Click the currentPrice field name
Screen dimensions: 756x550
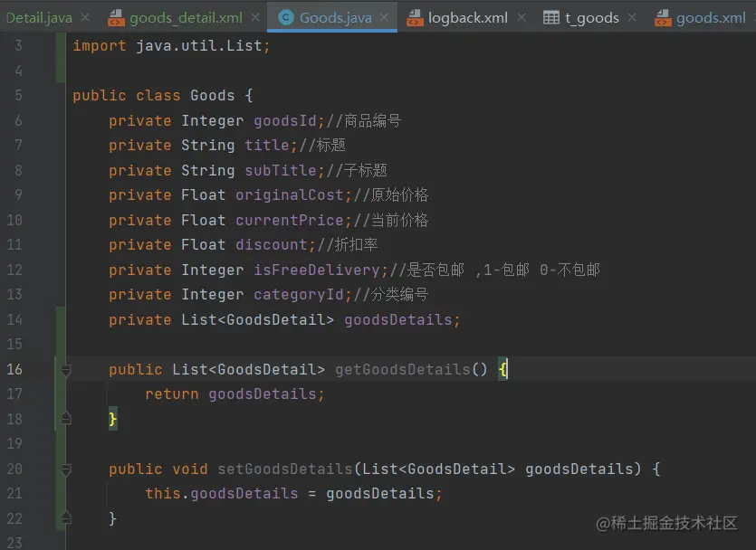pos(290,220)
